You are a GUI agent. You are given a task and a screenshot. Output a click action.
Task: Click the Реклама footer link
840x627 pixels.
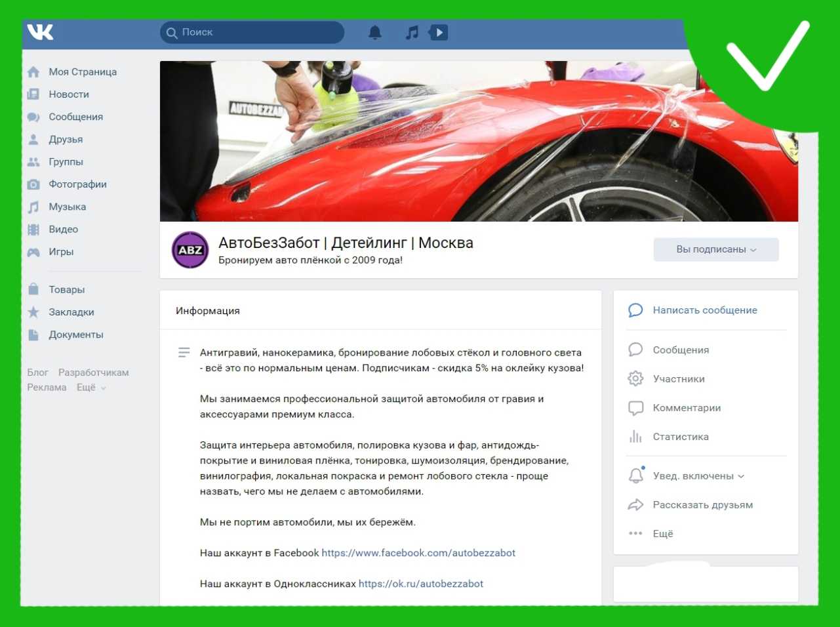coord(47,388)
